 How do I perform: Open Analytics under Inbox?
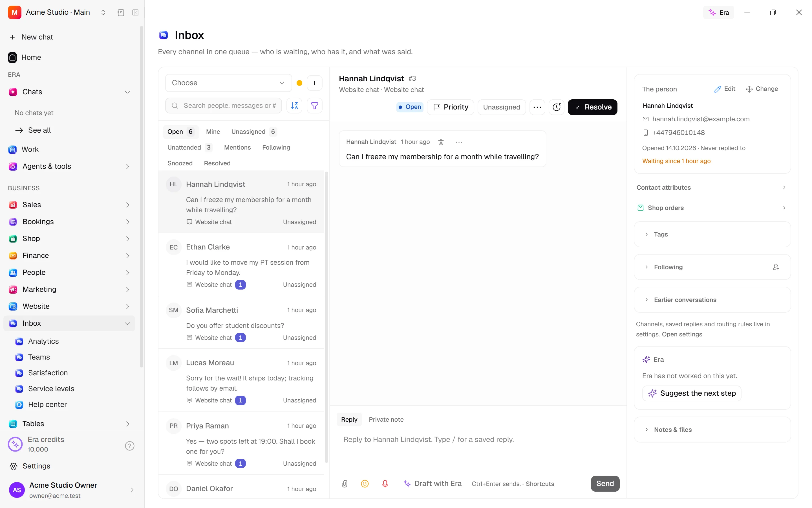click(43, 341)
